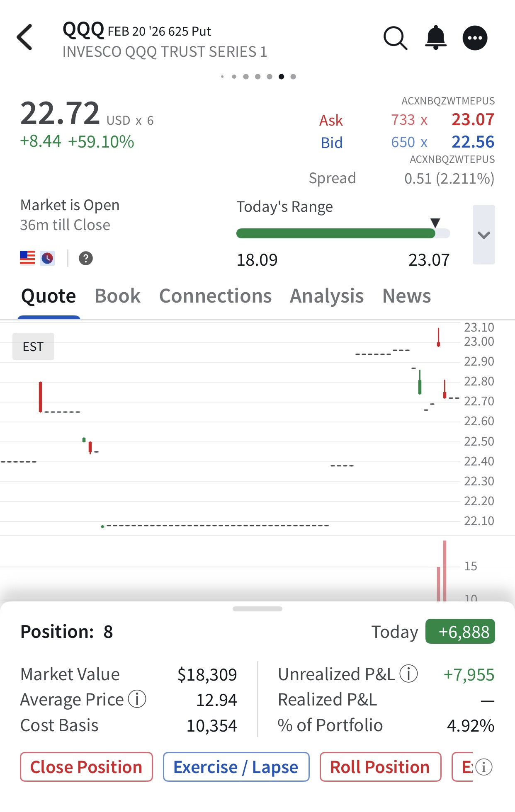Image resolution: width=515 pixels, height=812 pixels.
Task: Click the Today's Range green slider bar
Action: 336,233
